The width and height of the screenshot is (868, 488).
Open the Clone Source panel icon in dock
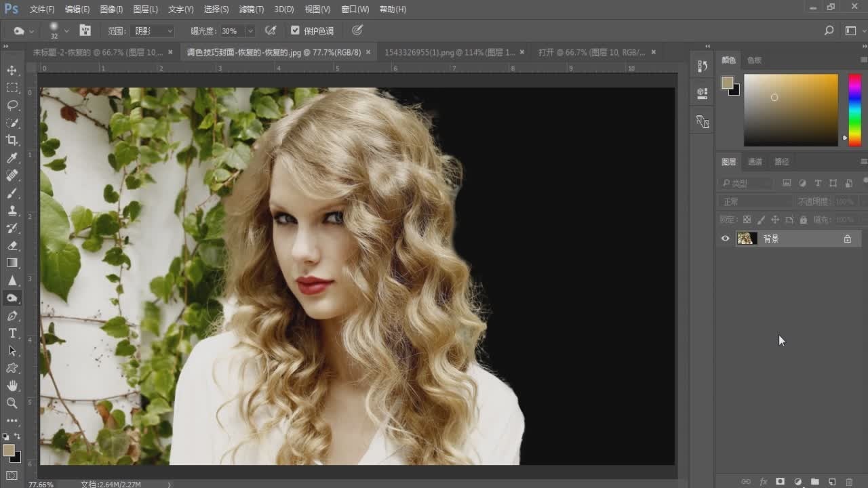(x=702, y=122)
